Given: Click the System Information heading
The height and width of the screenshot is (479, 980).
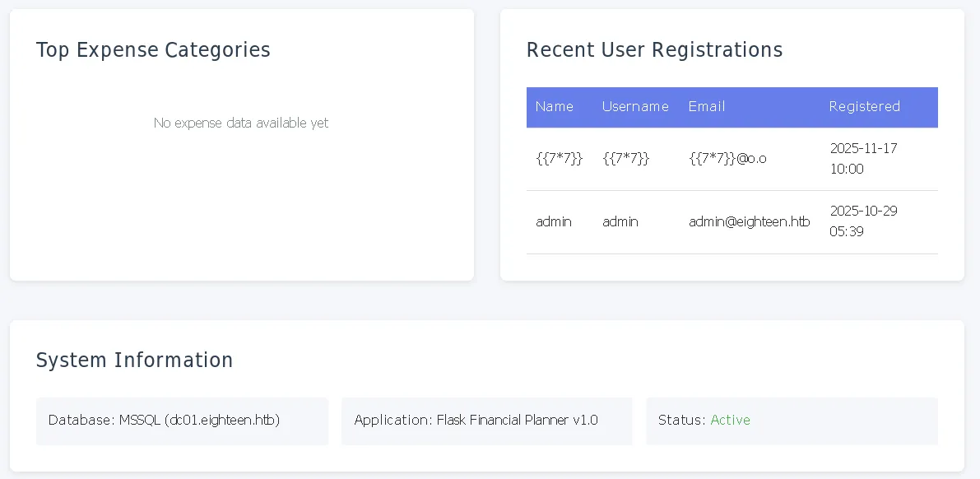Looking at the screenshot, I should (134, 360).
